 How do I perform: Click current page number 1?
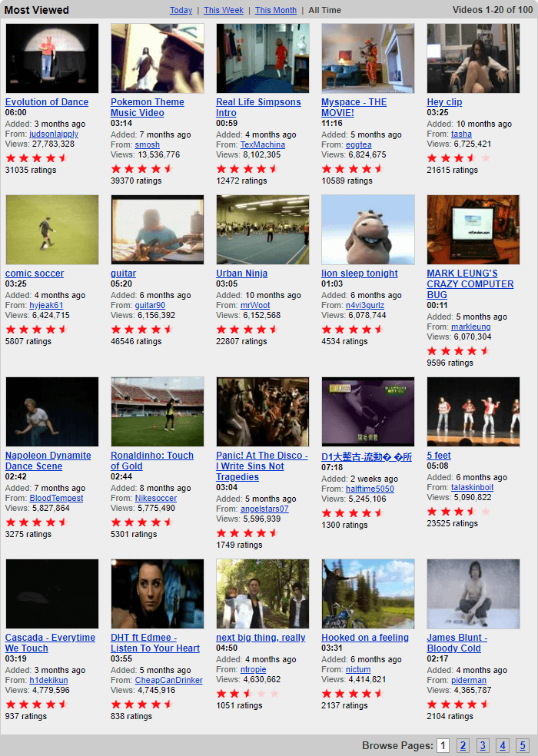click(443, 745)
